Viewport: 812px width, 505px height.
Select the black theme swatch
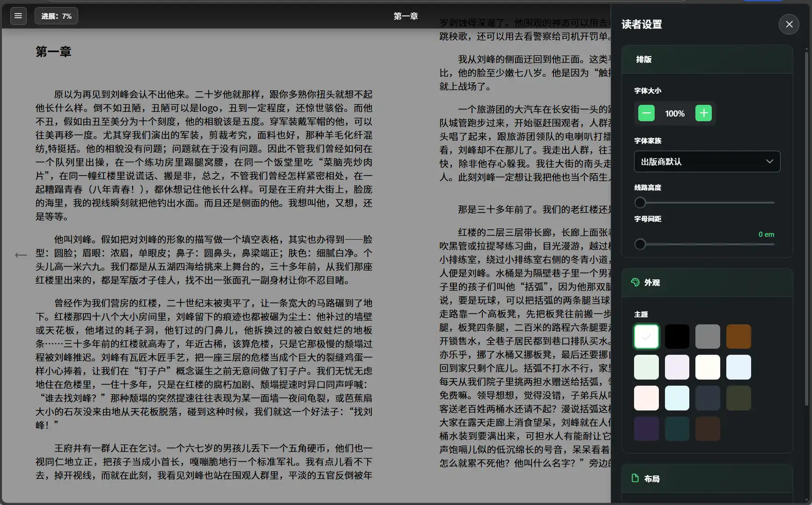(677, 337)
